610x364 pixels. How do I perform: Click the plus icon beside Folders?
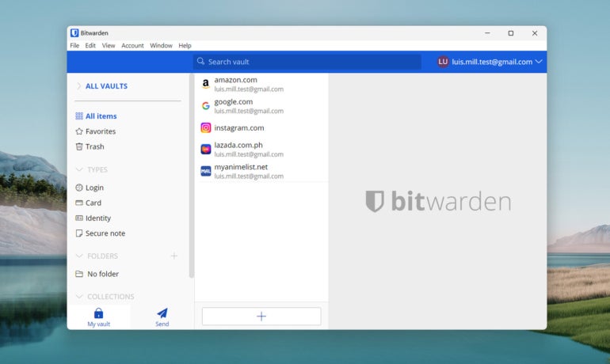(174, 256)
